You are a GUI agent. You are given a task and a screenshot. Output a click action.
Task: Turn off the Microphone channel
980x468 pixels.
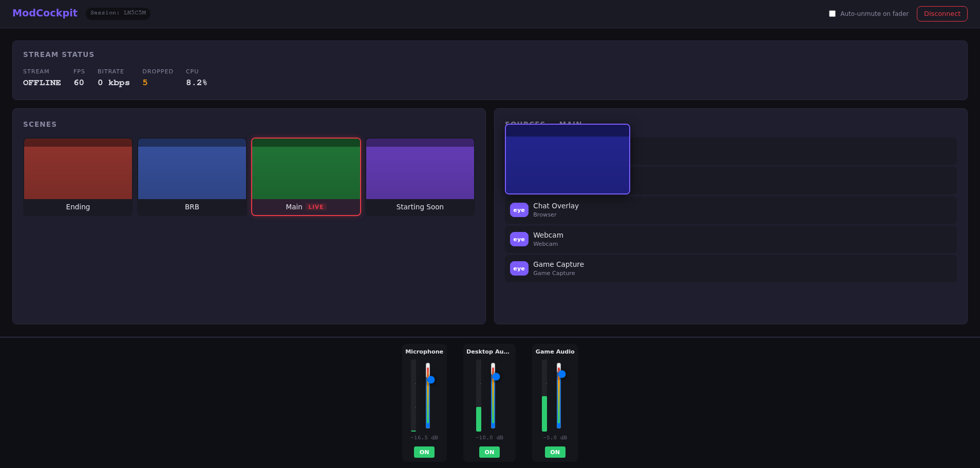(x=424, y=452)
